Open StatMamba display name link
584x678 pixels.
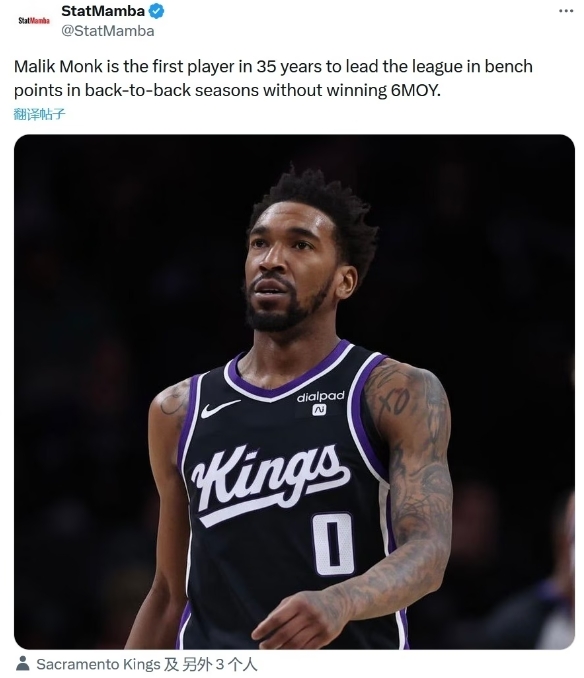coord(103,11)
